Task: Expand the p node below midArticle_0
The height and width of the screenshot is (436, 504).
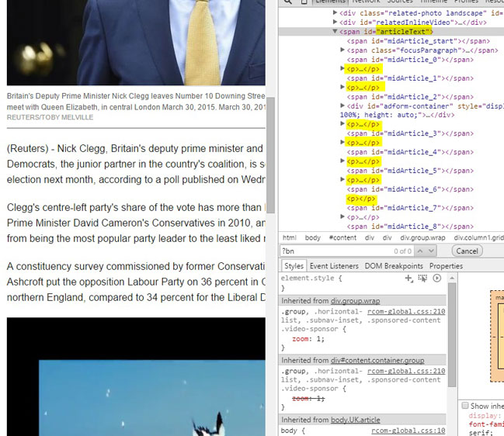Action: [x=342, y=68]
